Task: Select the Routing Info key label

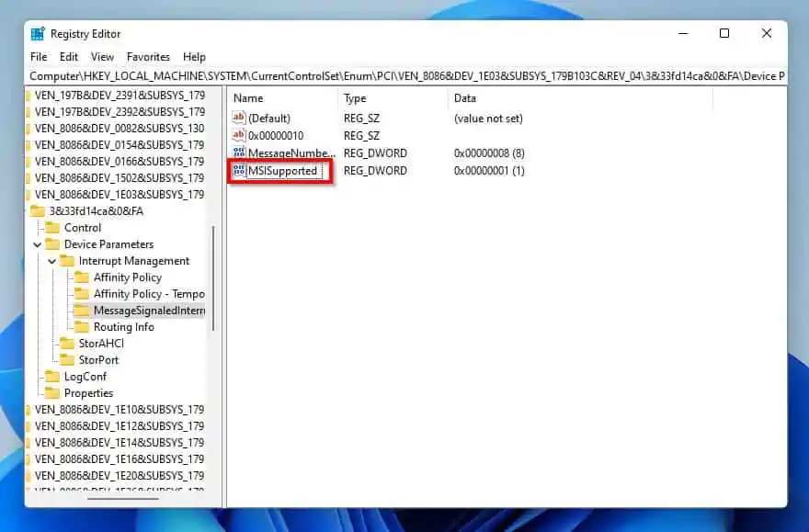Action: [x=124, y=327]
